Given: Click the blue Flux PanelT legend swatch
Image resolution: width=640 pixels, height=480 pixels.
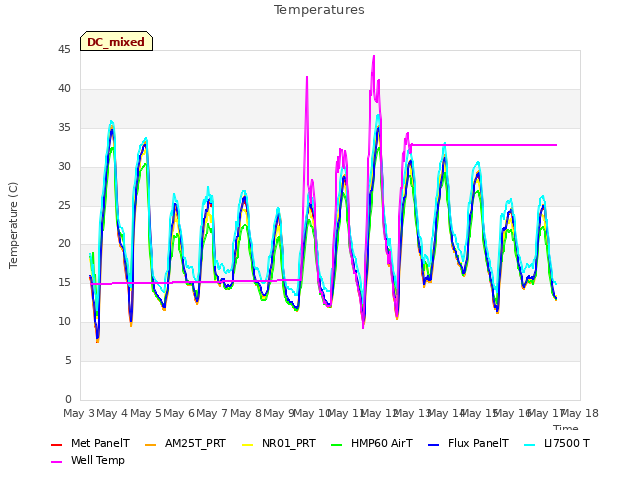Looking at the screenshot, I should point(433,444).
